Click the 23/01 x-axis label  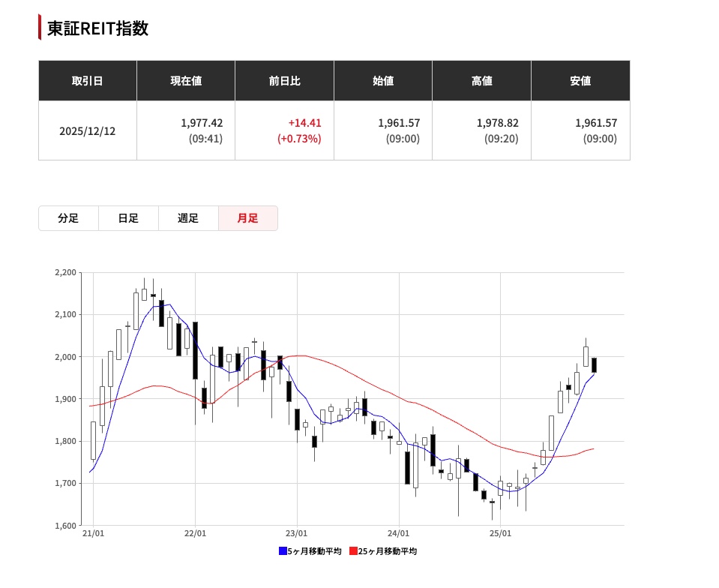[x=297, y=533]
